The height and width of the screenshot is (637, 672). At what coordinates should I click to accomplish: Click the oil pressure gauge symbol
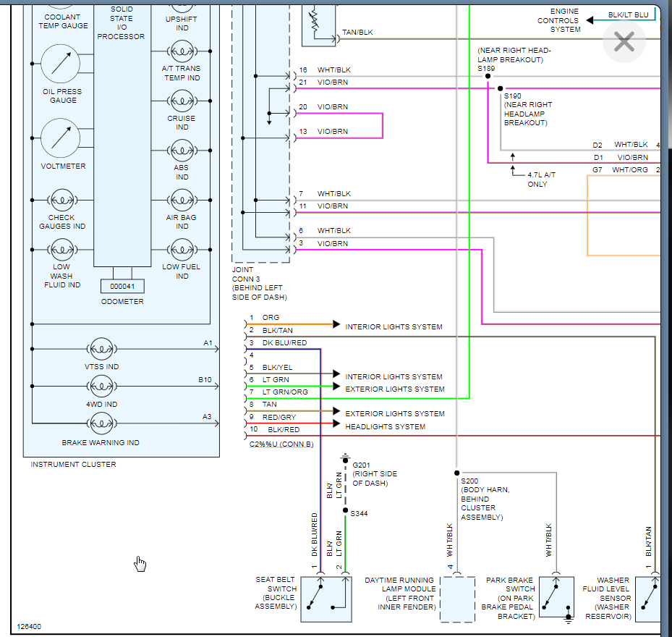(61, 64)
